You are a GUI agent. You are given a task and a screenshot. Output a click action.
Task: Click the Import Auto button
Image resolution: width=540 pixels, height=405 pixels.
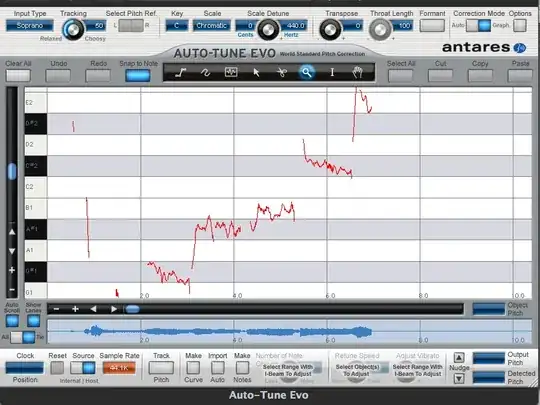(218, 368)
